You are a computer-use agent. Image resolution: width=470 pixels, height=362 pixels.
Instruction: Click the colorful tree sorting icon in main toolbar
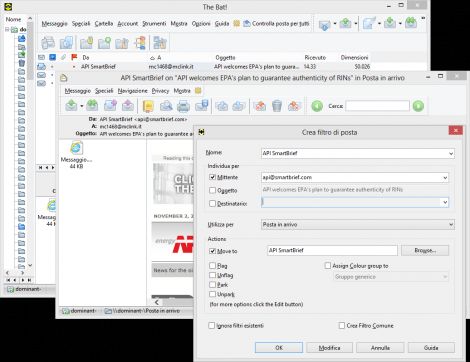pyautogui.click(x=141, y=43)
